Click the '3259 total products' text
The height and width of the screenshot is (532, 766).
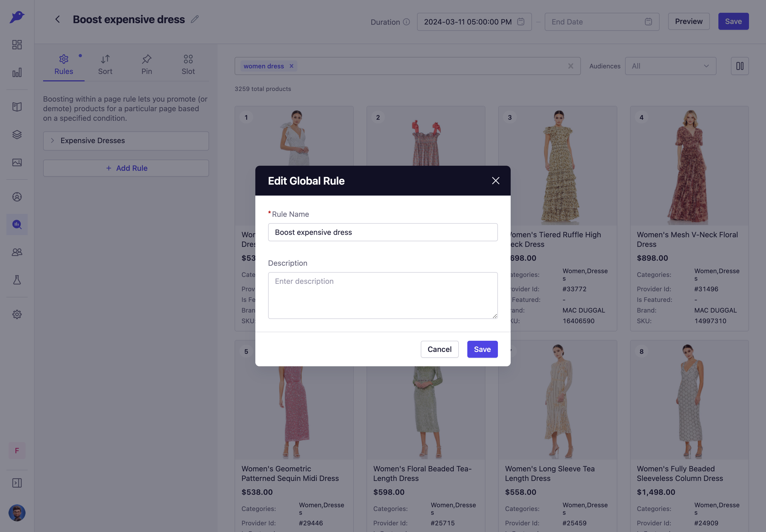click(x=263, y=89)
